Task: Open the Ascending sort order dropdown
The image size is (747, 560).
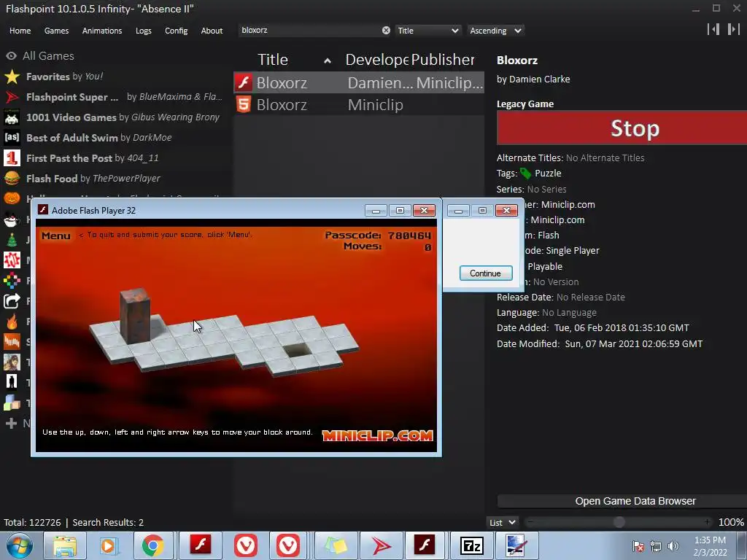Action: tap(495, 31)
